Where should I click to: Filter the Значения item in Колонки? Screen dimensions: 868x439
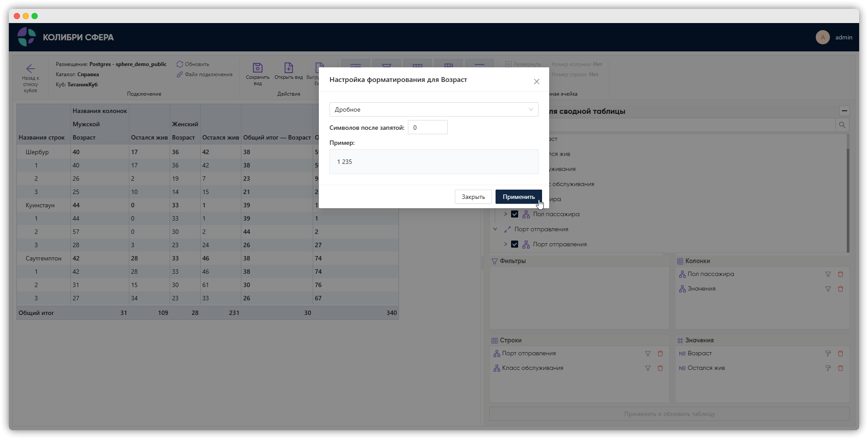(828, 289)
